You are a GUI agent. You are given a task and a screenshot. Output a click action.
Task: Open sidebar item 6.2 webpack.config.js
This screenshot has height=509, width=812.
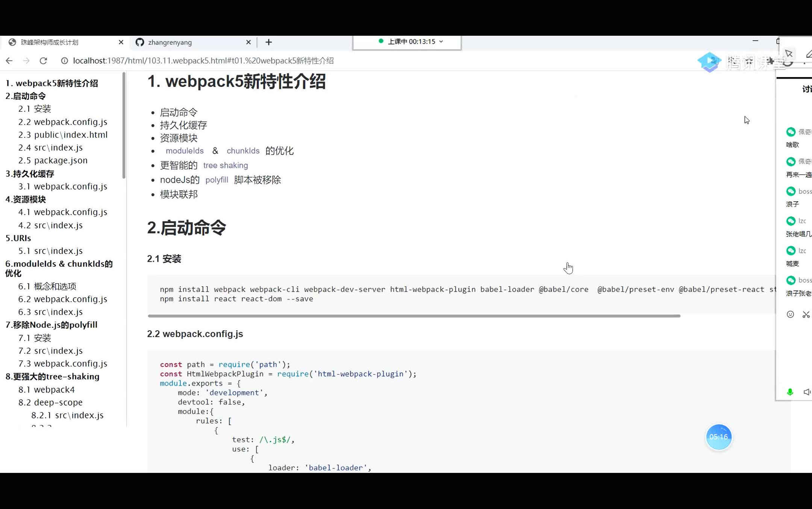(x=63, y=299)
